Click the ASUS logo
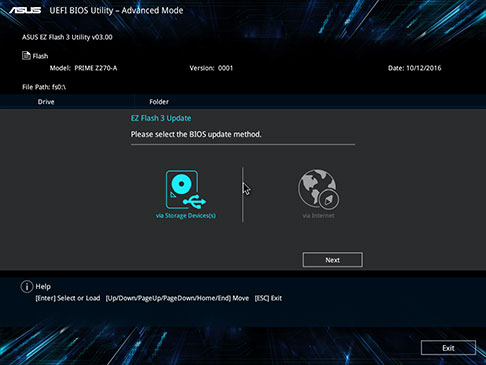486x365 pixels. click(x=25, y=10)
